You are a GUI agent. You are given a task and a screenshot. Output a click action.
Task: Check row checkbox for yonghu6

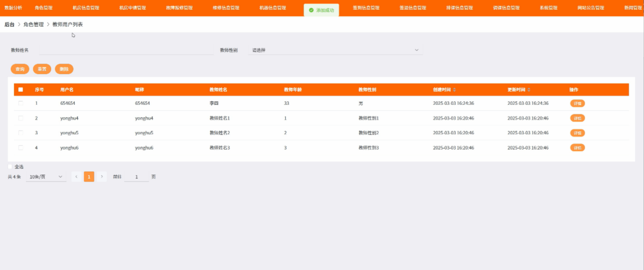click(21, 148)
